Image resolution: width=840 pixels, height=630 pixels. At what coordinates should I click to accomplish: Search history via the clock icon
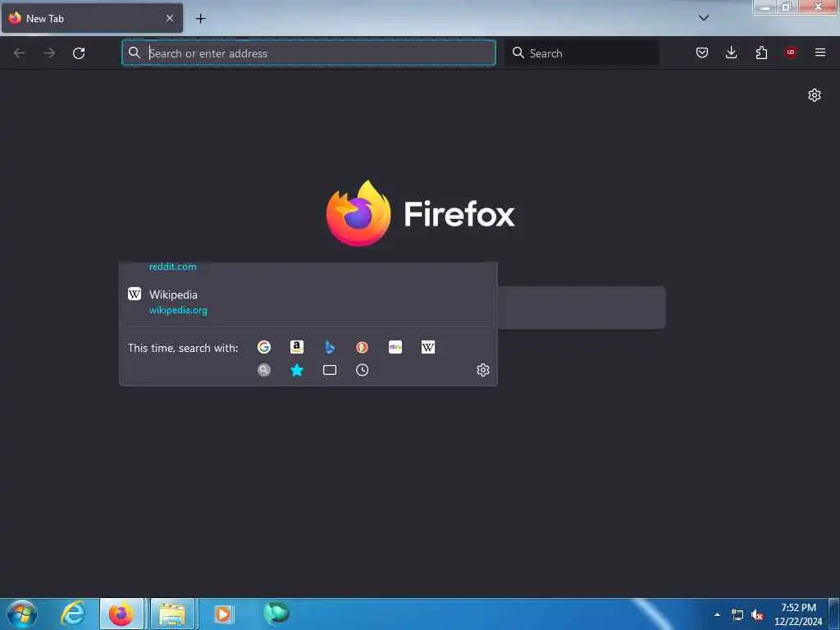[362, 370]
